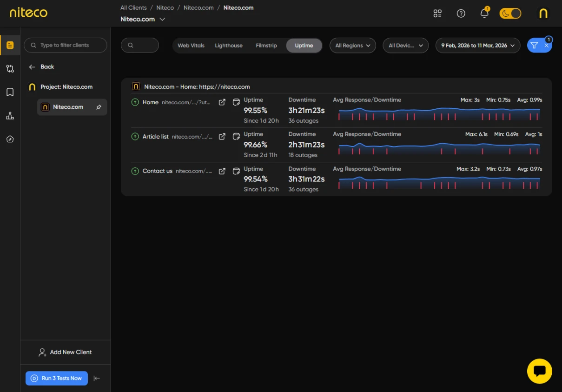Focus the filter clients field

click(66, 45)
